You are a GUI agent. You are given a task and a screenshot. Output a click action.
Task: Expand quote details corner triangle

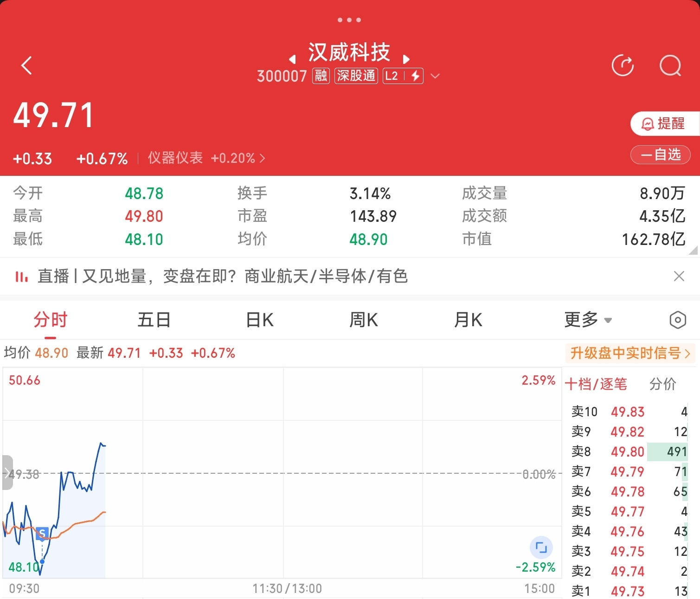(x=693, y=251)
